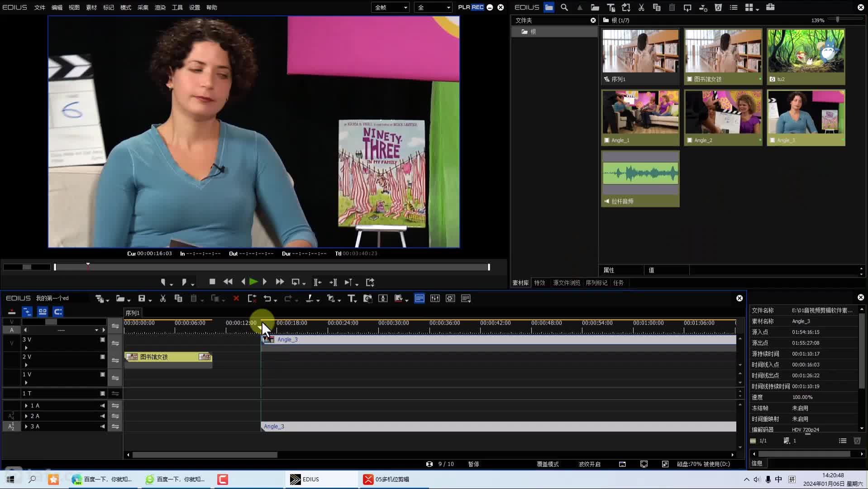Image resolution: width=868 pixels, height=489 pixels.
Task: Switch player to PLR mode
Action: coord(464,7)
